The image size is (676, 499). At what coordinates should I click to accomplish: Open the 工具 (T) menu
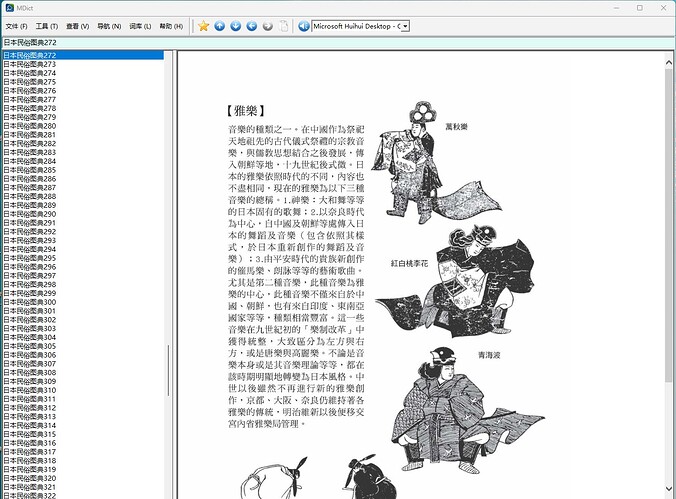pyautogui.click(x=47, y=26)
